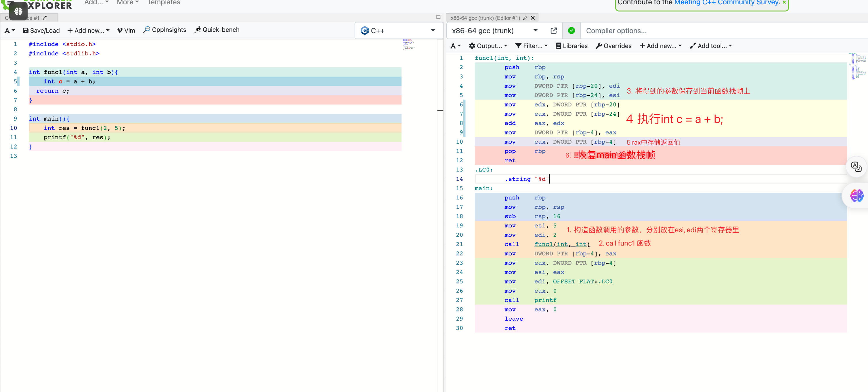
Task: Open Add new dropdown in compiler pane
Action: [660, 46]
